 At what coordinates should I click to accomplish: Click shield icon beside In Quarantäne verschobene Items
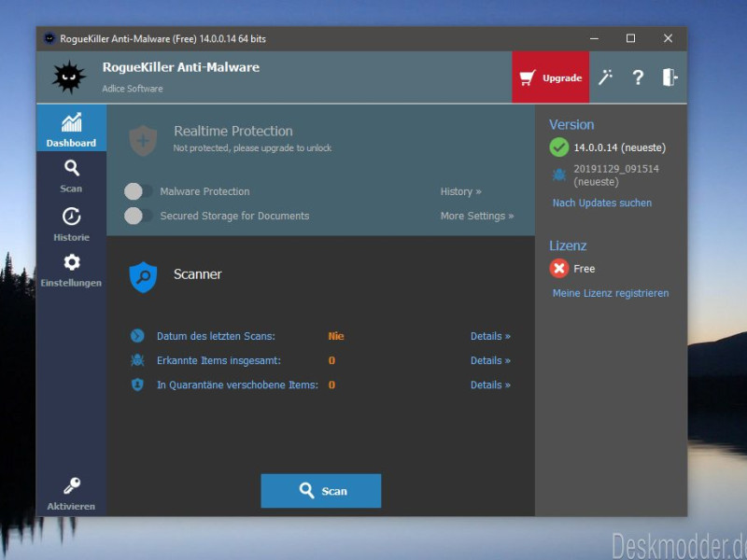(137, 385)
